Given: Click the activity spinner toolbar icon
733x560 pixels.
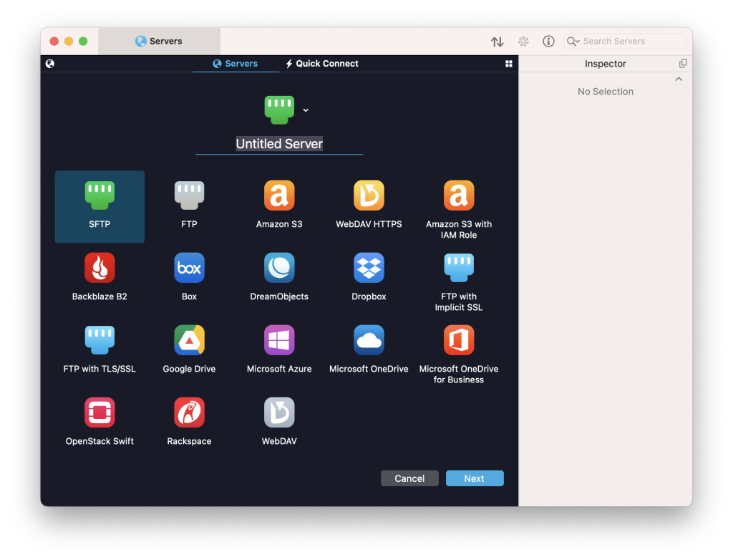Looking at the screenshot, I should [x=523, y=42].
